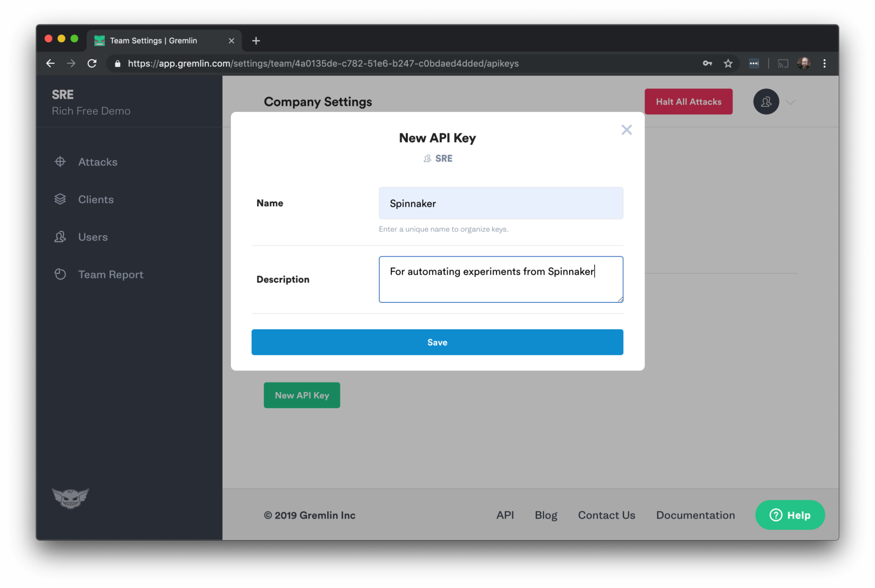Image resolution: width=875 pixels, height=588 pixels.
Task: Open the Help widget button
Action: [x=790, y=515]
